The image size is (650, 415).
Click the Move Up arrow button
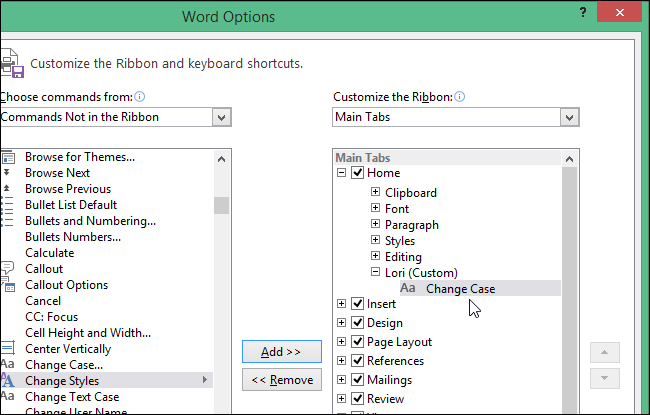pos(605,353)
